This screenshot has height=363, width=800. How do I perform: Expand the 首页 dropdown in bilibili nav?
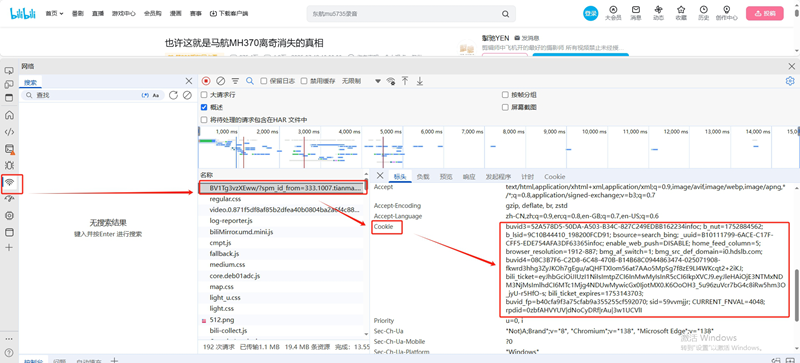pos(54,14)
